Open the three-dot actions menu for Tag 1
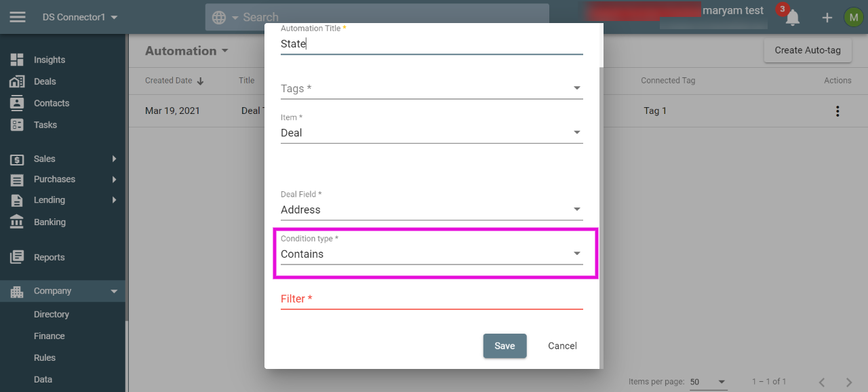 [837, 111]
